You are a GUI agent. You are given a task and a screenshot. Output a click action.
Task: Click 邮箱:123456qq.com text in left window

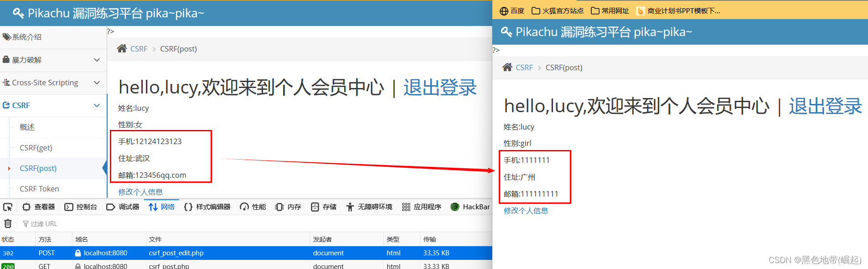[x=152, y=175]
